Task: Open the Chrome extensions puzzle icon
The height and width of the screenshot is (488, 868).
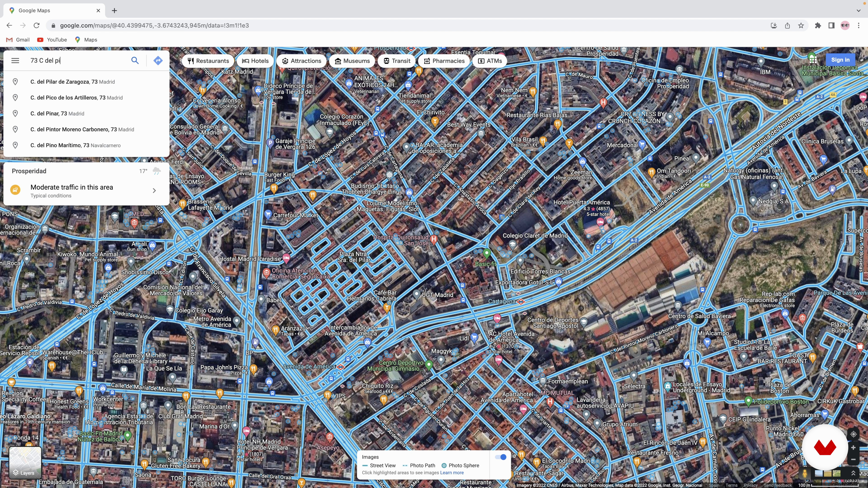Action: click(x=818, y=26)
